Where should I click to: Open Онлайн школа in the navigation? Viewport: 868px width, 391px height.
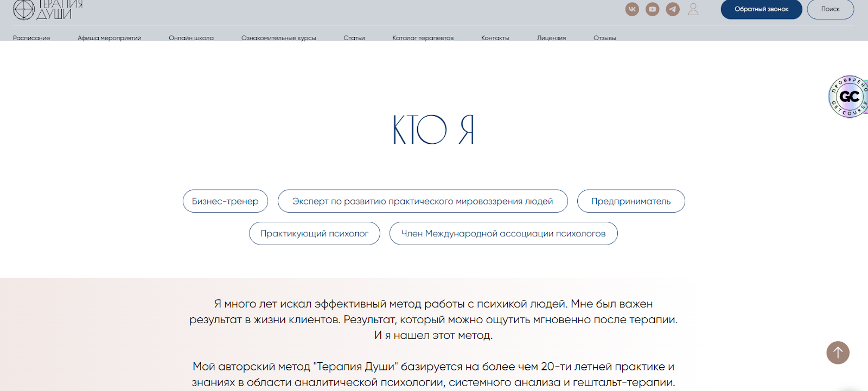click(x=191, y=38)
